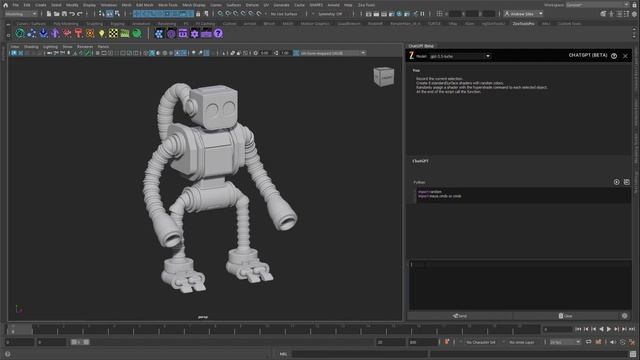This screenshot has width=640, height=360.
Task: Click the purple upward arrow shelf icon
Action: click(55, 33)
